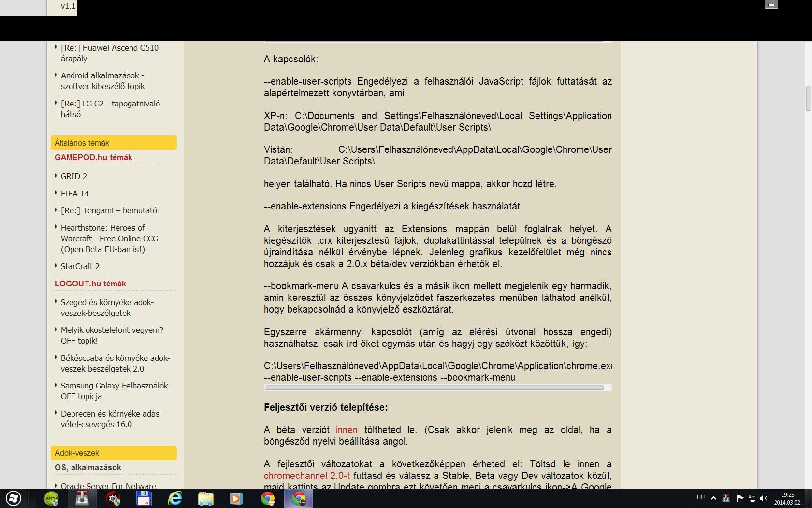This screenshot has width=812, height=508.
Task: Click the page's vertical scrollbar thumb
Action: click(808, 99)
